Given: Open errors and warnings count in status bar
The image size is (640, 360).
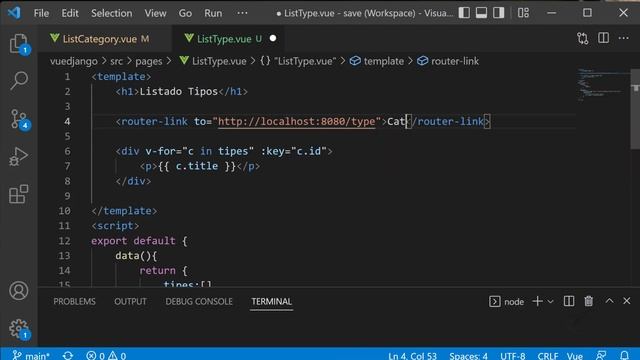Looking at the screenshot, I should point(106,355).
